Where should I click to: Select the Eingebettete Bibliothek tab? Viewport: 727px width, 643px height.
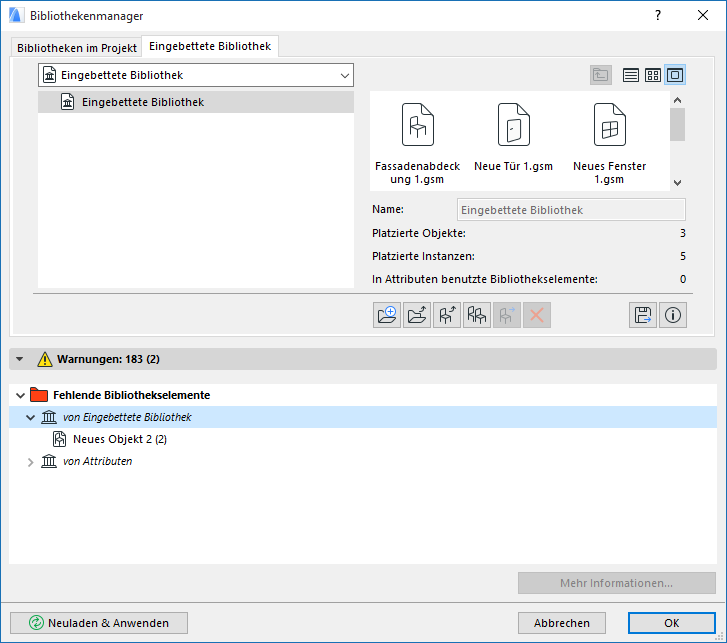coord(210,46)
